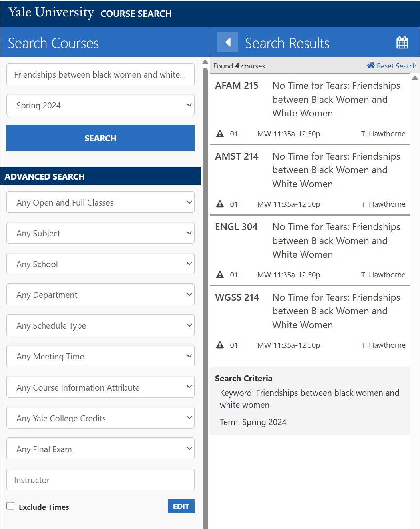Viewport: 420px width, 529px height.
Task: Enable the Exclude Times checkbox
Action: [x=11, y=506]
